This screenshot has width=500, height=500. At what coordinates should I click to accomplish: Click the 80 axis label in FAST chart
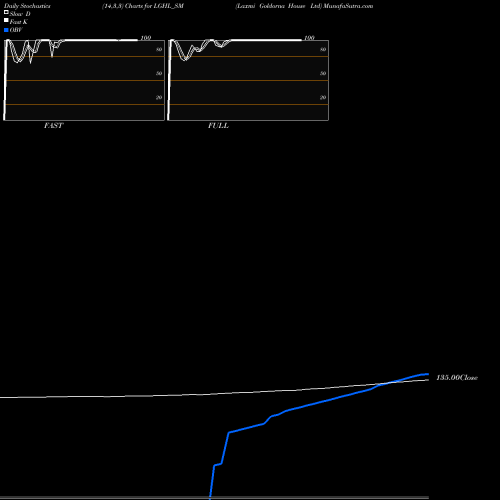coord(159,49)
